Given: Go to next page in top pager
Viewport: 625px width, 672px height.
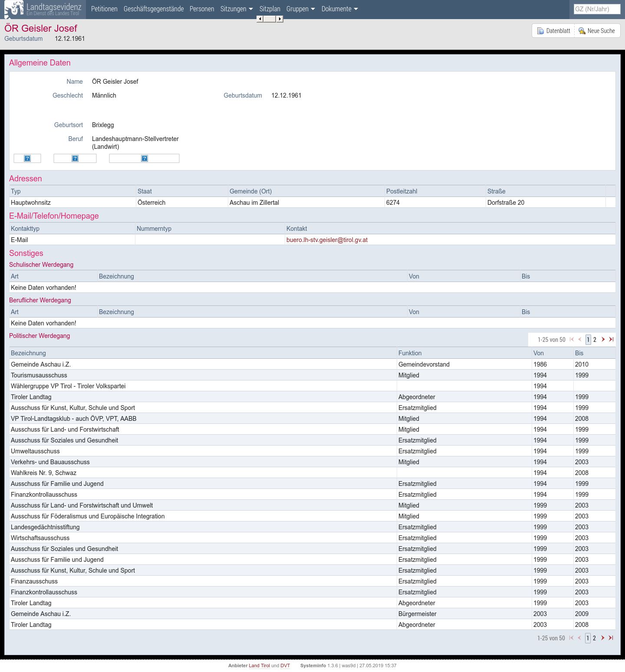Looking at the screenshot, I should point(603,339).
